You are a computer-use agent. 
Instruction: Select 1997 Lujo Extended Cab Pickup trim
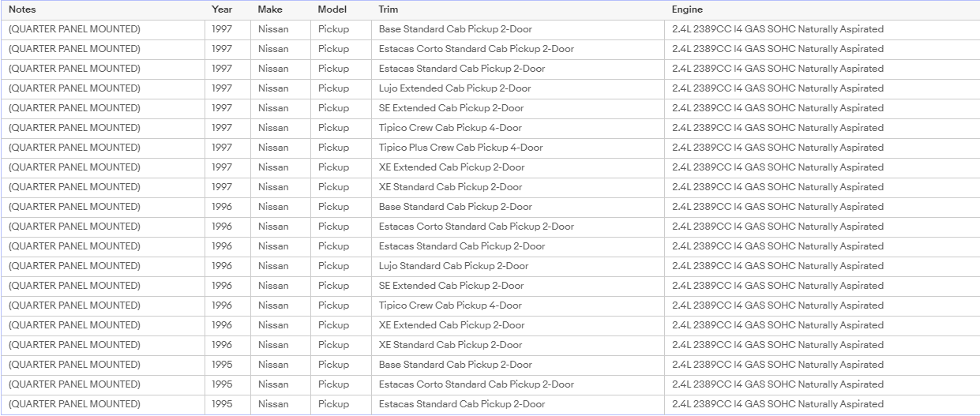click(455, 88)
